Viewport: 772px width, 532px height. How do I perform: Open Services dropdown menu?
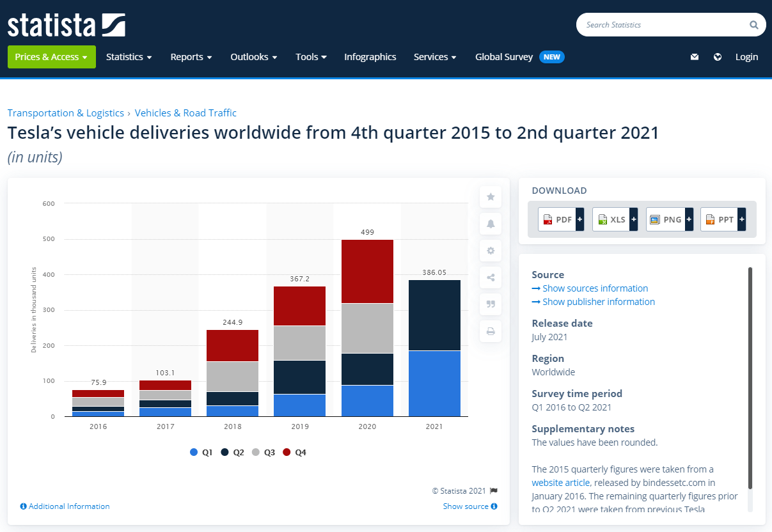(x=436, y=57)
